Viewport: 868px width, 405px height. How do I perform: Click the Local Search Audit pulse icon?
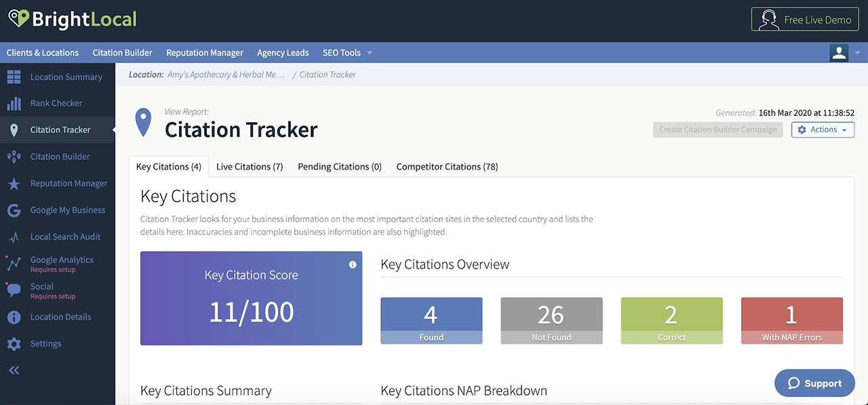[14, 237]
